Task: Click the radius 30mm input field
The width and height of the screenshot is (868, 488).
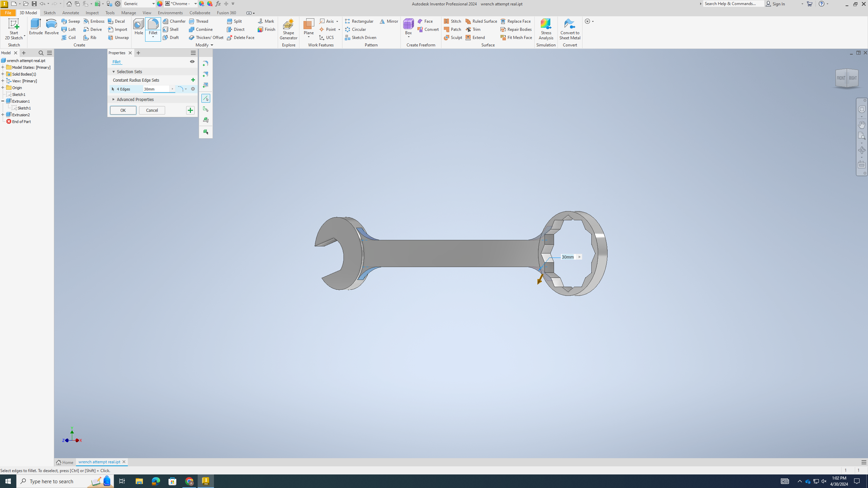Action: pyautogui.click(x=156, y=89)
